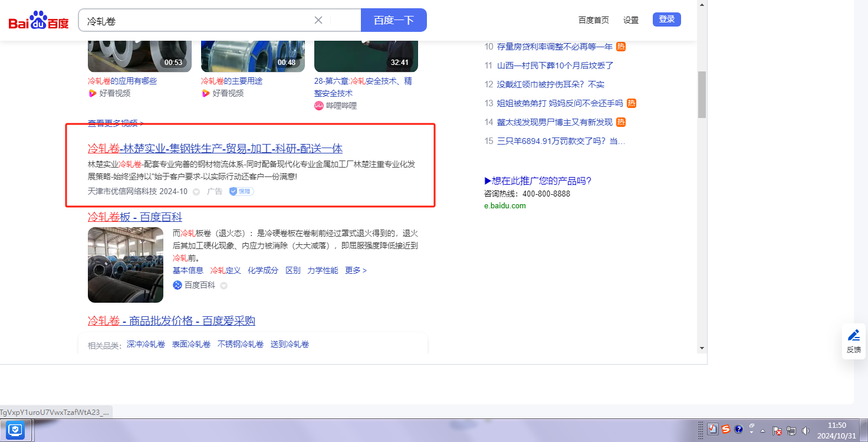Click the 百度一下 search button
Viewport: 868px width, 442px height.
pos(394,20)
